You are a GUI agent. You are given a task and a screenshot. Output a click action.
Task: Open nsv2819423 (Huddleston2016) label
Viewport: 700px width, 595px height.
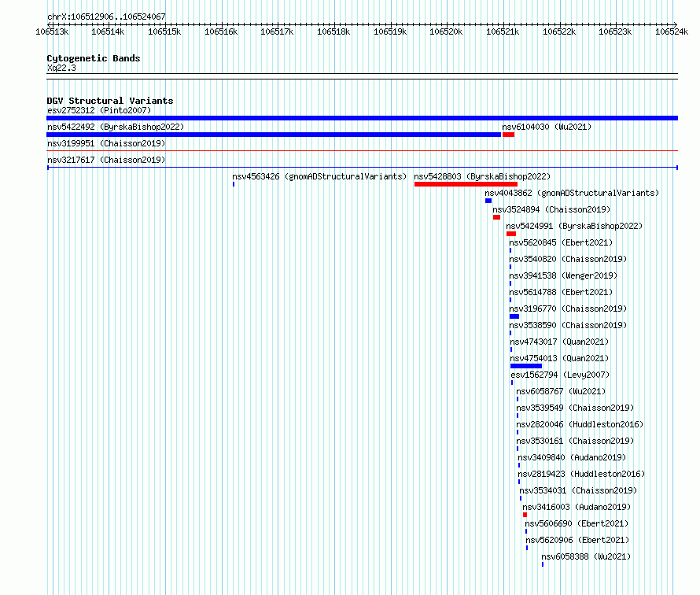coord(582,474)
